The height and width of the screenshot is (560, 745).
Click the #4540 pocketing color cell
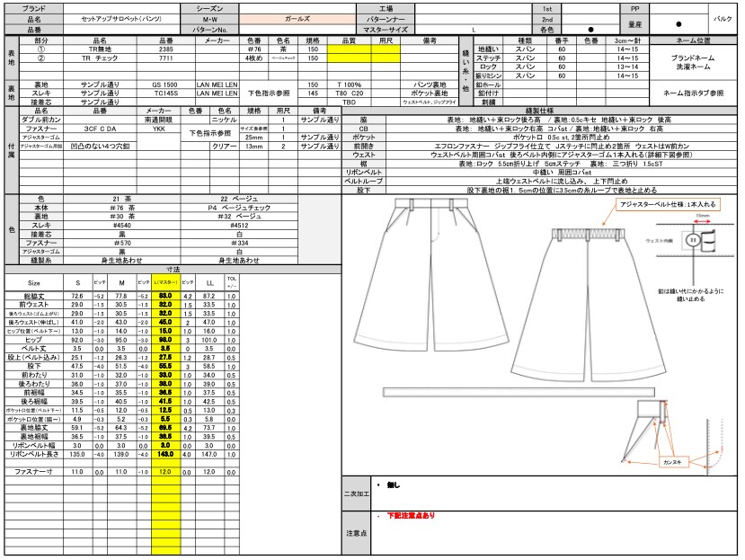(x=121, y=226)
